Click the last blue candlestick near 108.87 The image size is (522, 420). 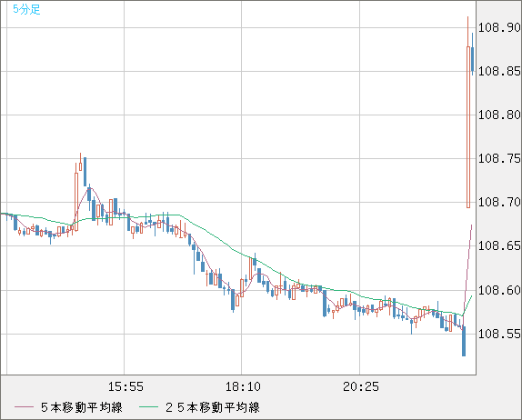[472, 59]
